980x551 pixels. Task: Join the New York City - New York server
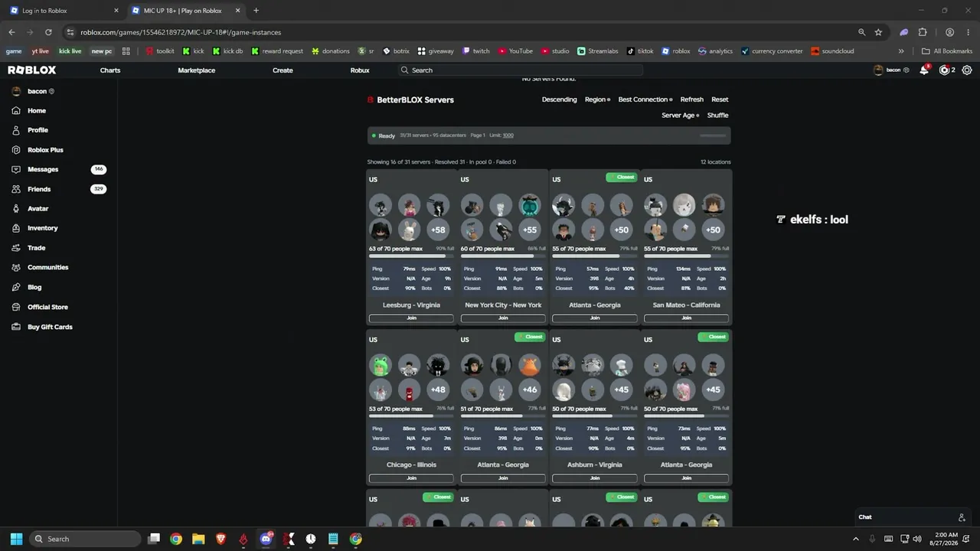(503, 318)
